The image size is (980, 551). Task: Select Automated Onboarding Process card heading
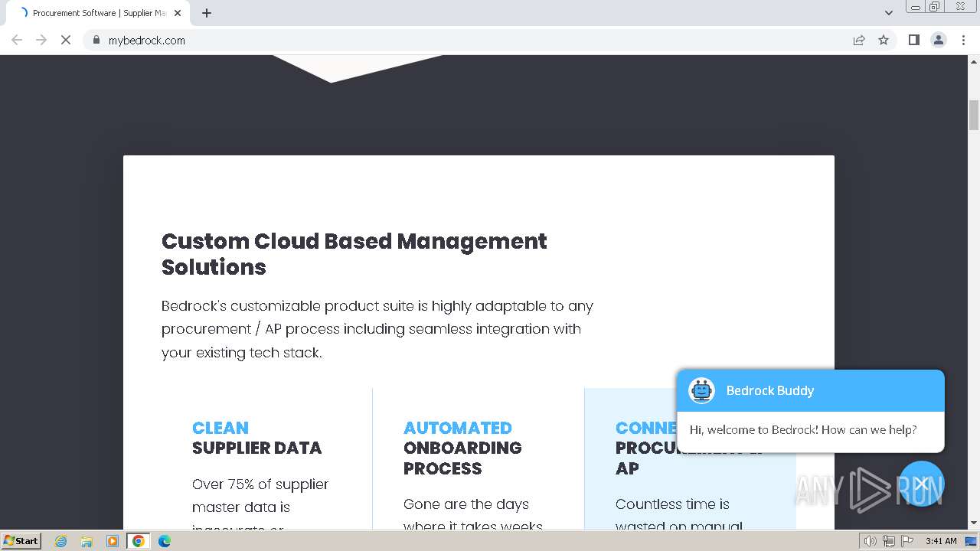462,448
